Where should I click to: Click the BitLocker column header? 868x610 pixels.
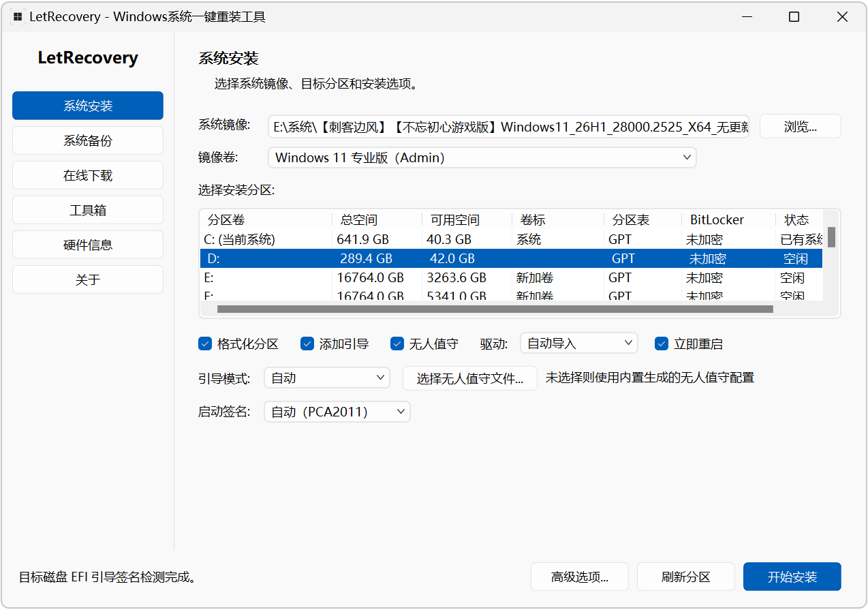coord(729,219)
